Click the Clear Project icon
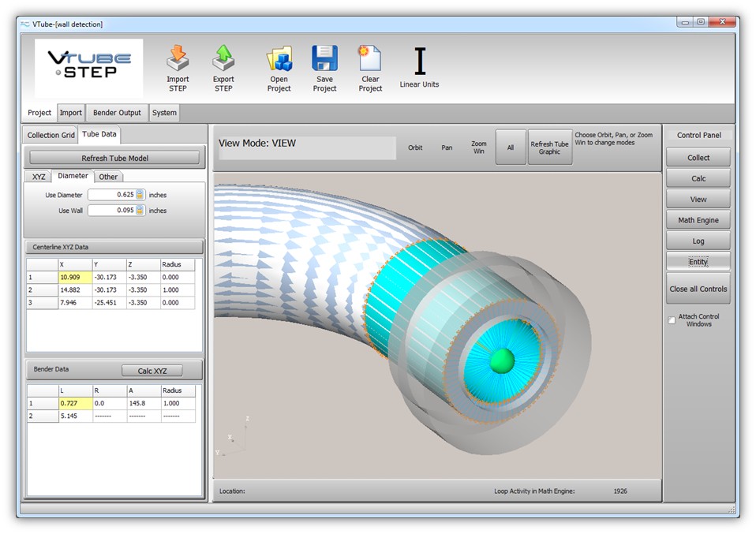The image size is (756, 534). click(x=370, y=58)
